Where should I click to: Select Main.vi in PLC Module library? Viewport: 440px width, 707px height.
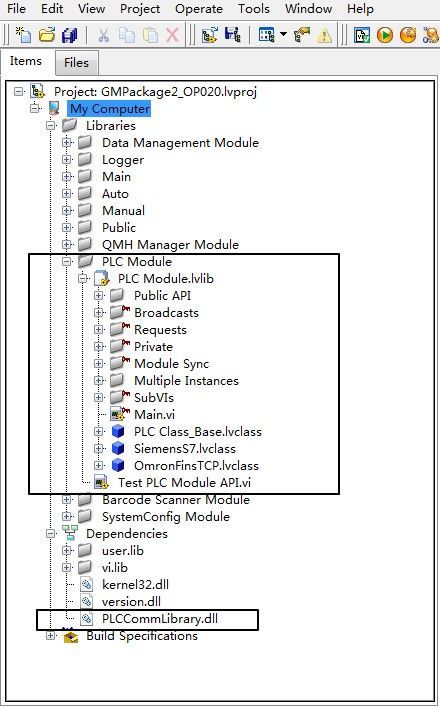[x=154, y=414]
